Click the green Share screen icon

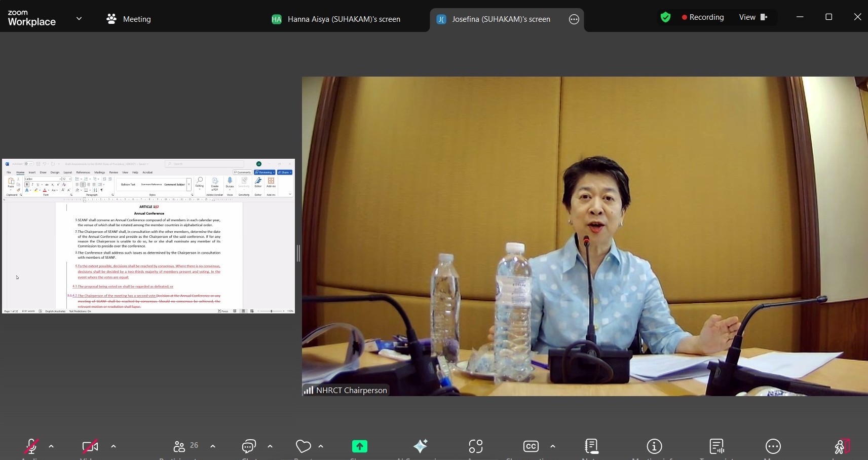[360, 446]
